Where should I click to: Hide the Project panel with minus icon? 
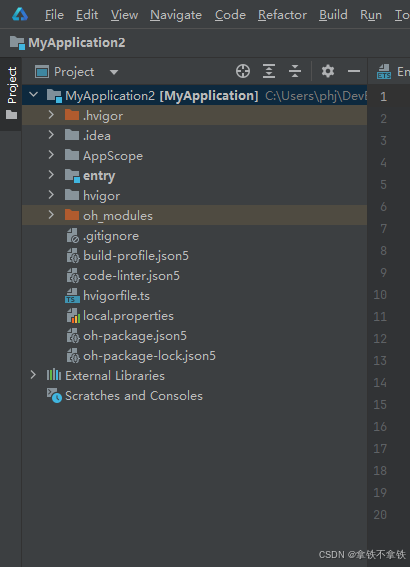[x=354, y=71]
